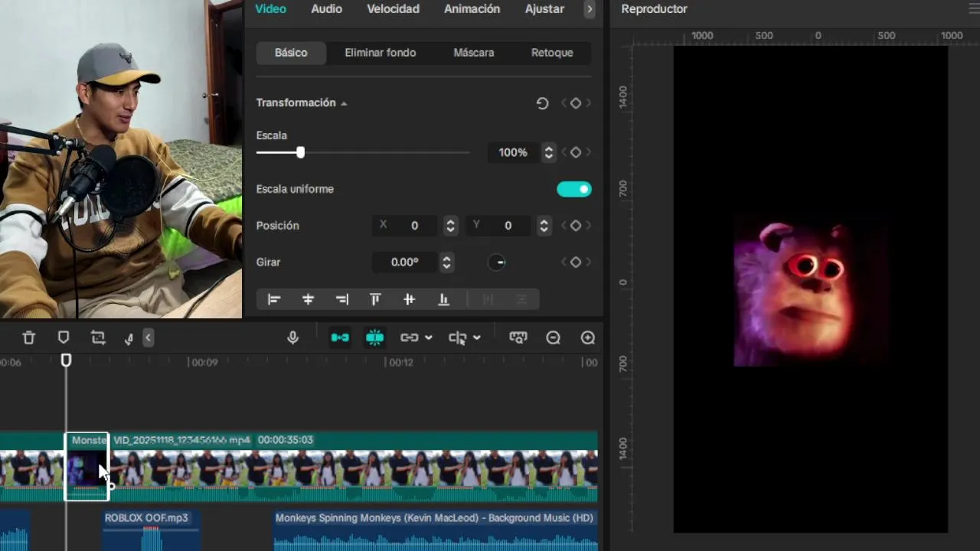This screenshot has width=980, height=551.
Task: Click the align left icon
Action: (x=274, y=299)
